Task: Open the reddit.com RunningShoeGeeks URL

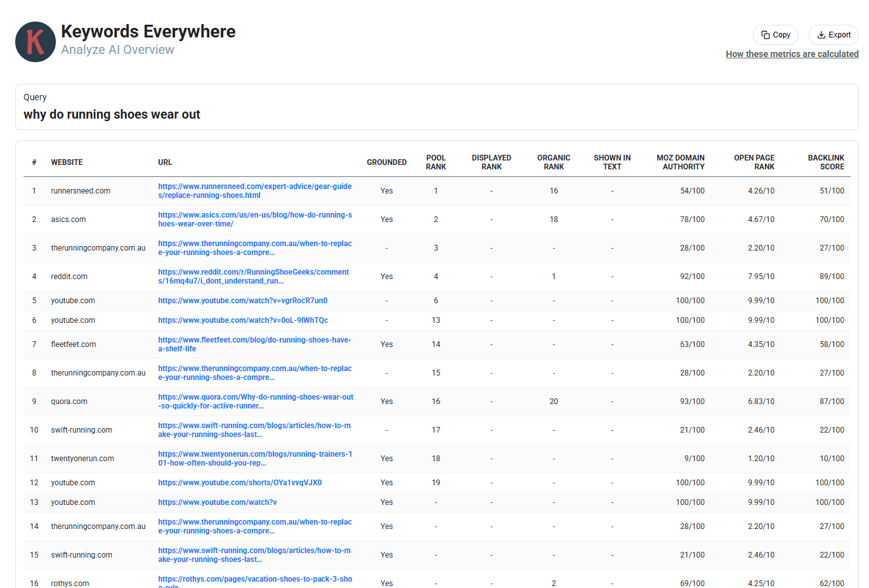Action: [x=254, y=277]
